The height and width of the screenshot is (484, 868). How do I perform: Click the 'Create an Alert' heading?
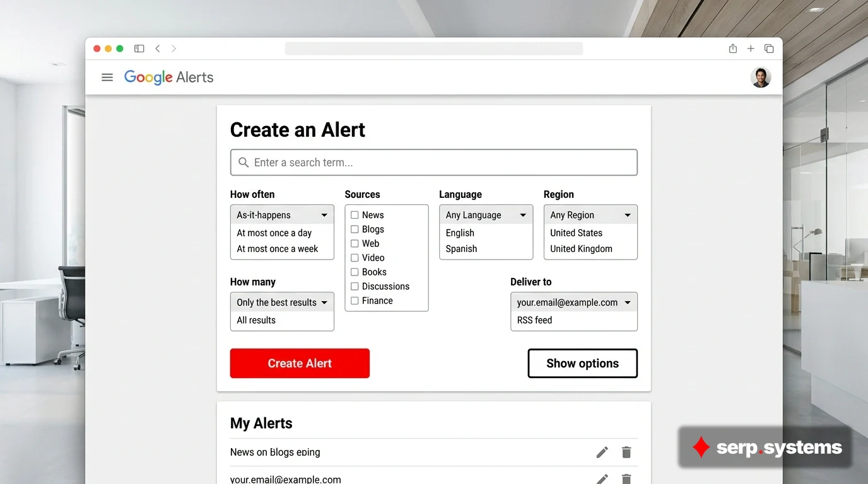point(298,130)
